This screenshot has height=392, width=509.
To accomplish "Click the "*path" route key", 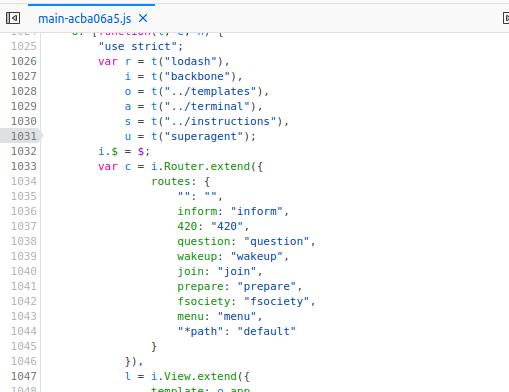I will [200, 331].
